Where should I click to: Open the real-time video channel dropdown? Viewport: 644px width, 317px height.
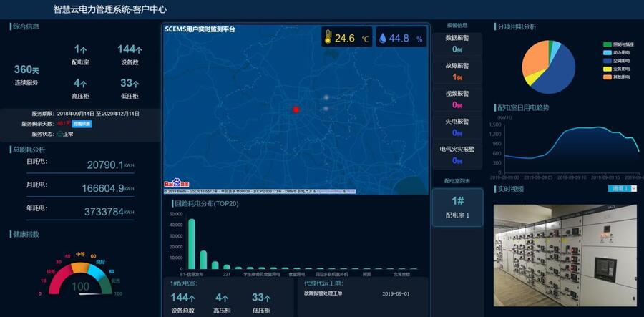(x=621, y=188)
